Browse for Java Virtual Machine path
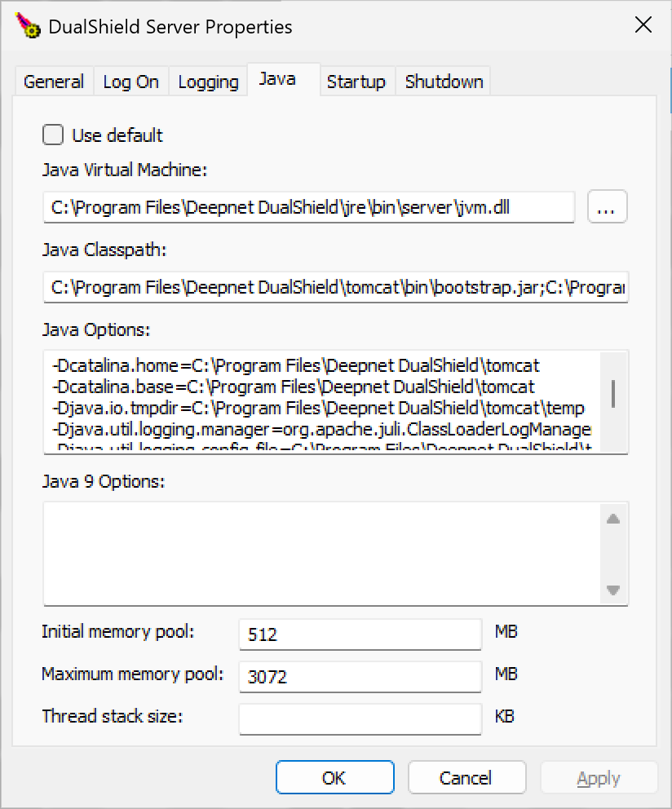The image size is (672, 809). click(x=605, y=208)
